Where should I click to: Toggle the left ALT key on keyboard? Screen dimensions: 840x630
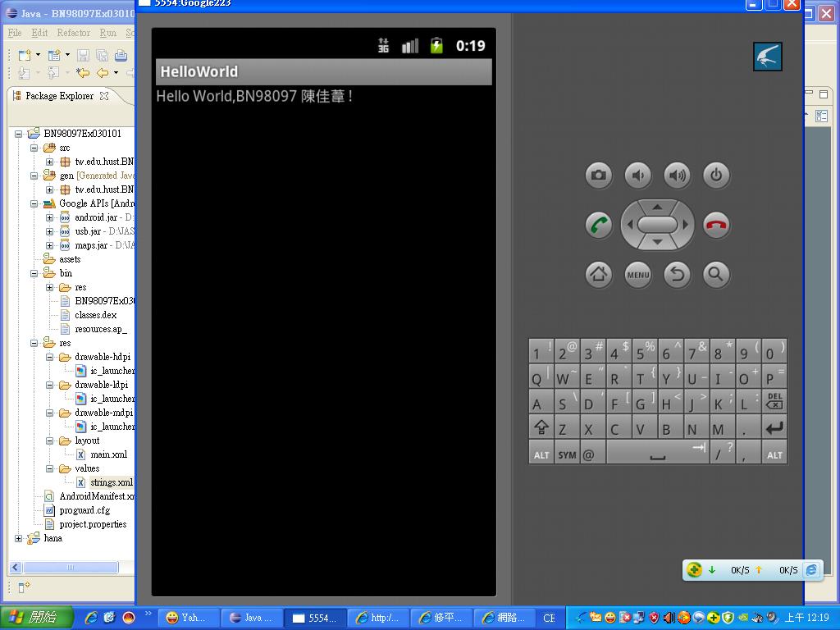point(541,454)
